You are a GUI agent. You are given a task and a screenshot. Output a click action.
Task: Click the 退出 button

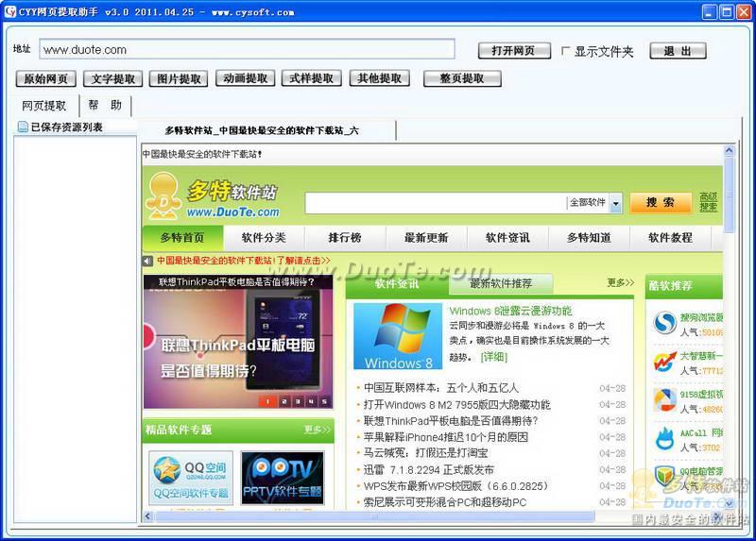pyautogui.click(x=678, y=51)
